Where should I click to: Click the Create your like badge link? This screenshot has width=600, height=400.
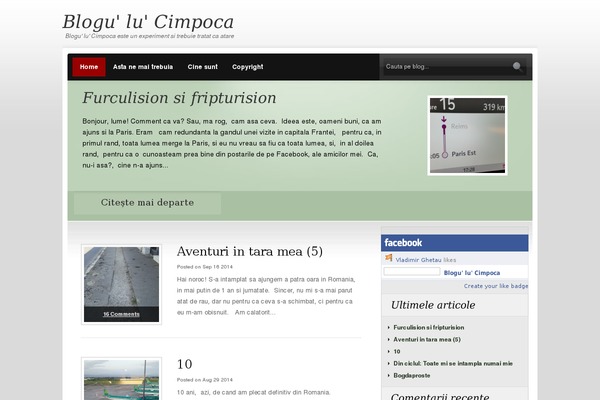coord(496,286)
